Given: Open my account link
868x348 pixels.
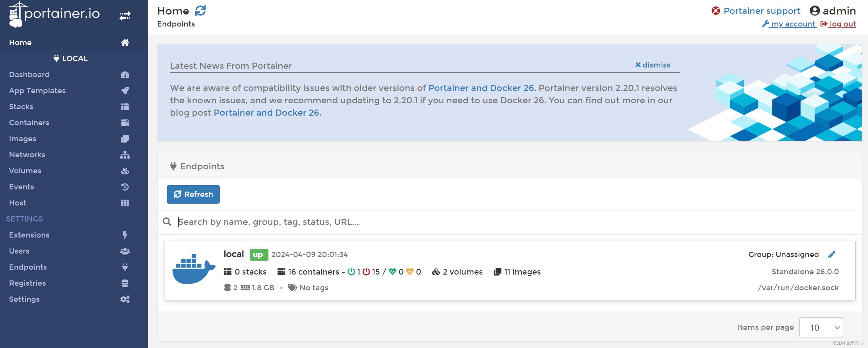Looking at the screenshot, I should click(x=789, y=24).
